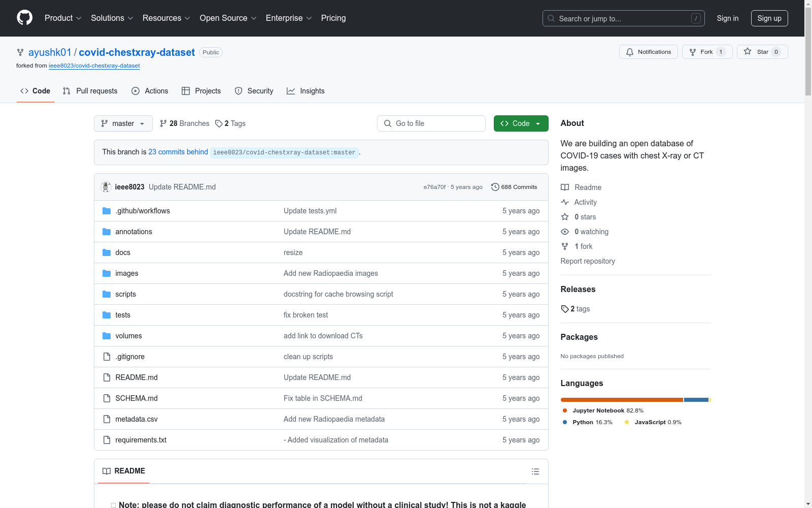The height and width of the screenshot is (508, 812).
Task: Click the SCHEMA.md file icon
Action: 107,398
